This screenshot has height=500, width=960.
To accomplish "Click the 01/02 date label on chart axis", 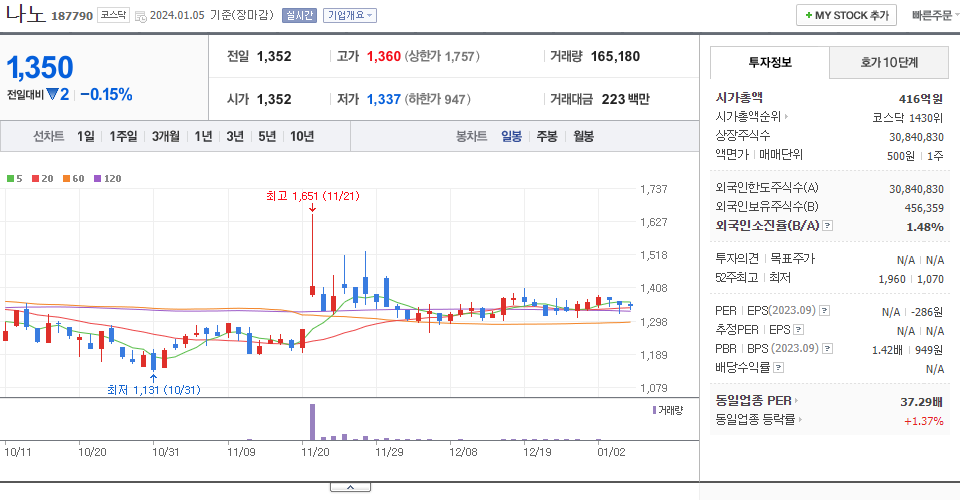I will tap(611, 452).
